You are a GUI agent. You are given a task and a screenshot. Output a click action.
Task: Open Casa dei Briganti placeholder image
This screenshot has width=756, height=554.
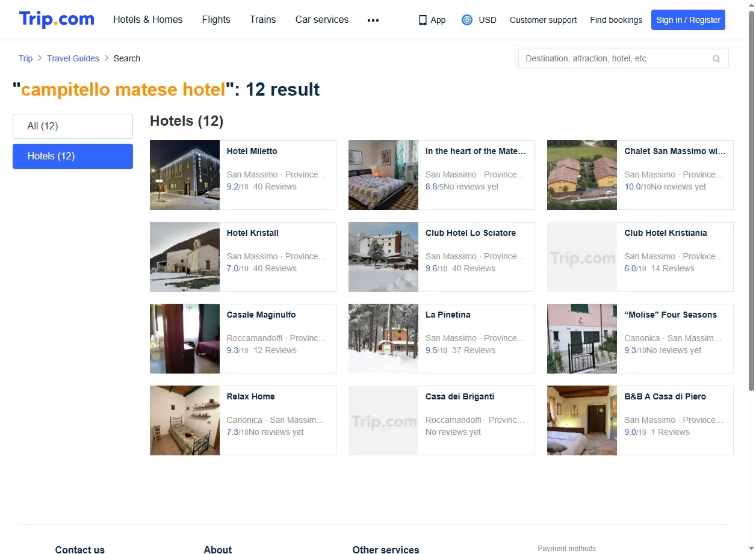[383, 420]
